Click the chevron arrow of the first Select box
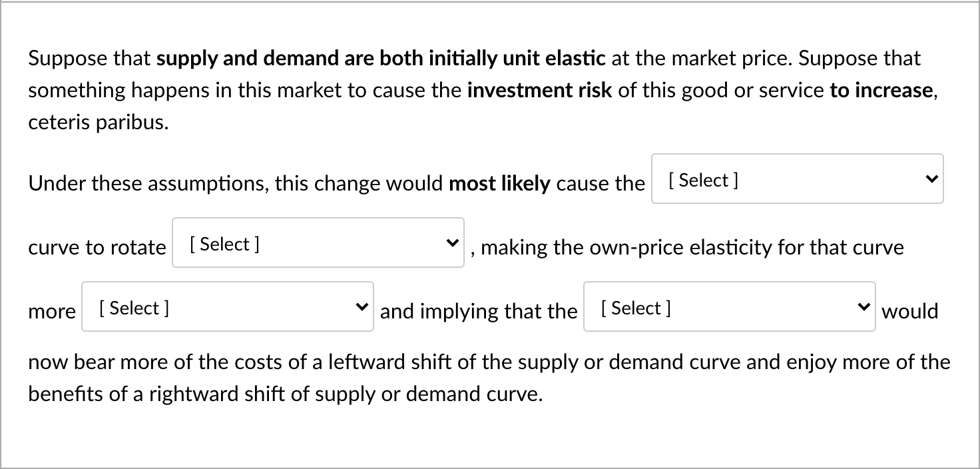 (x=932, y=179)
